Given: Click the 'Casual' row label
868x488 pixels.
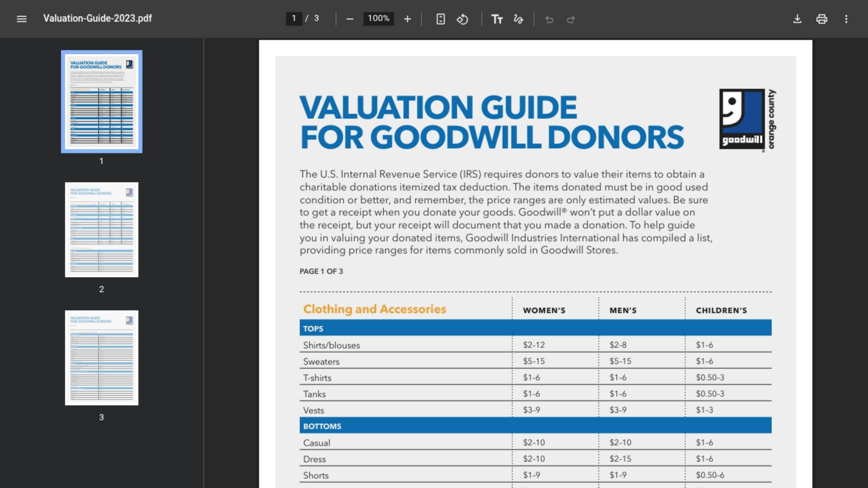Looking at the screenshot, I should click(317, 443).
